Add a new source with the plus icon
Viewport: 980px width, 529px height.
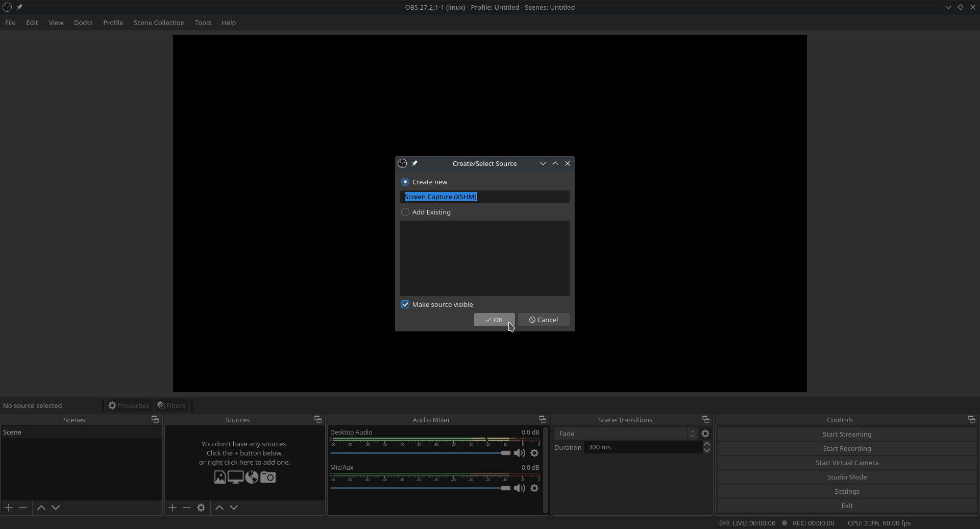(x=173, y=508)
